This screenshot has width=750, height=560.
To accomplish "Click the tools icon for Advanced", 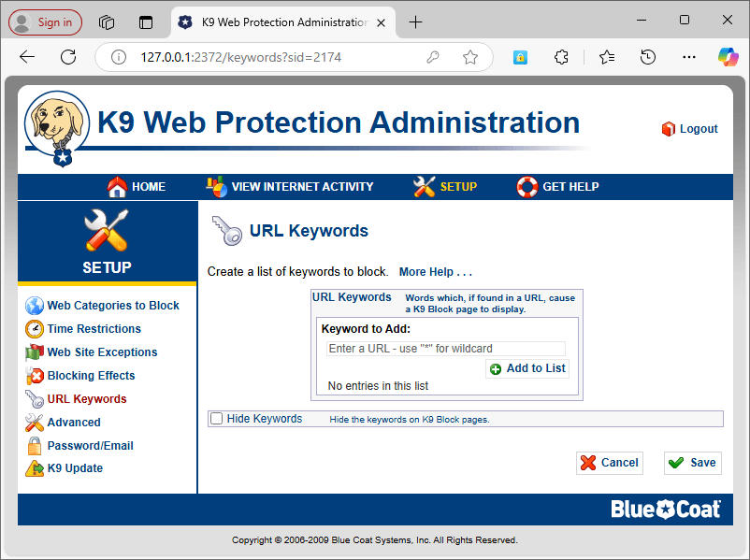I will point(35,423).
